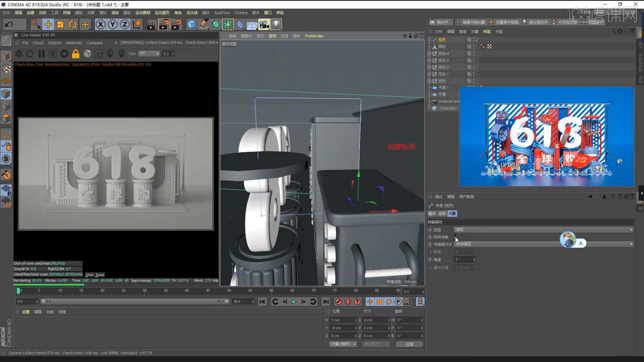This screenshot has height=362, width=644.
Task: Open the 类型 dropdown set to 线性
Action: [543, 230]
